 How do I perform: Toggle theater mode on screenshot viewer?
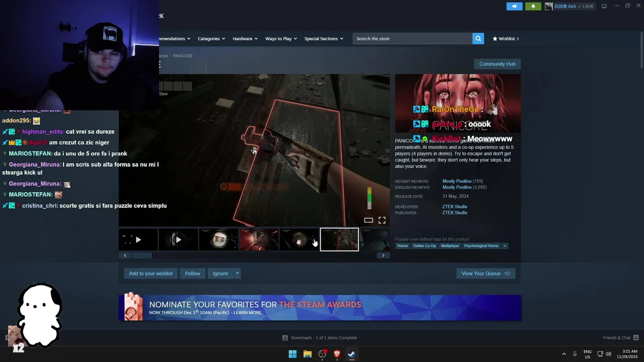click(x=368, y=220)
